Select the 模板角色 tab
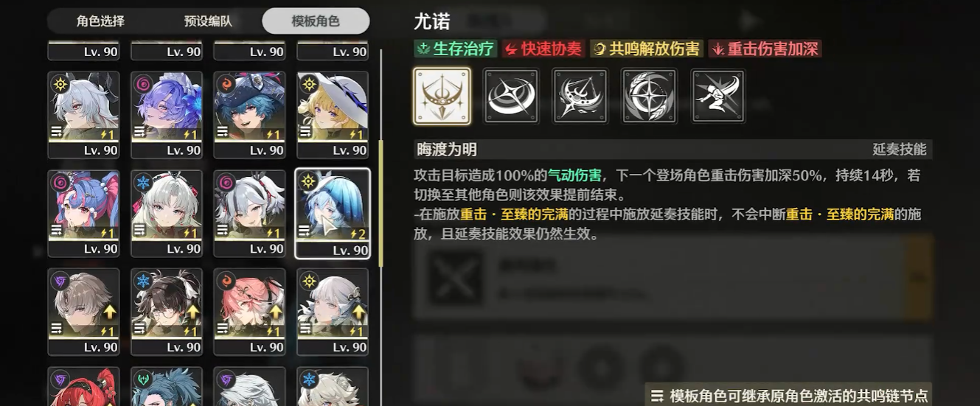This screenshot has width=980, height=406. point(316,21)
